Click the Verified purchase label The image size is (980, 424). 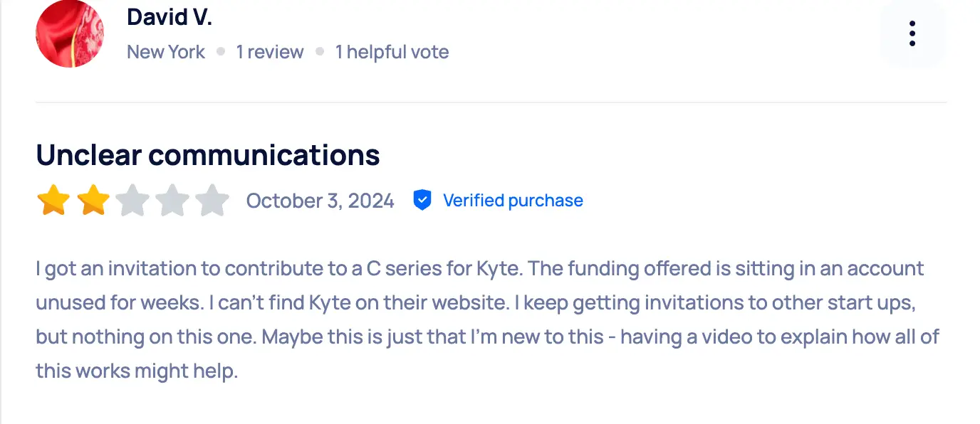513,200
